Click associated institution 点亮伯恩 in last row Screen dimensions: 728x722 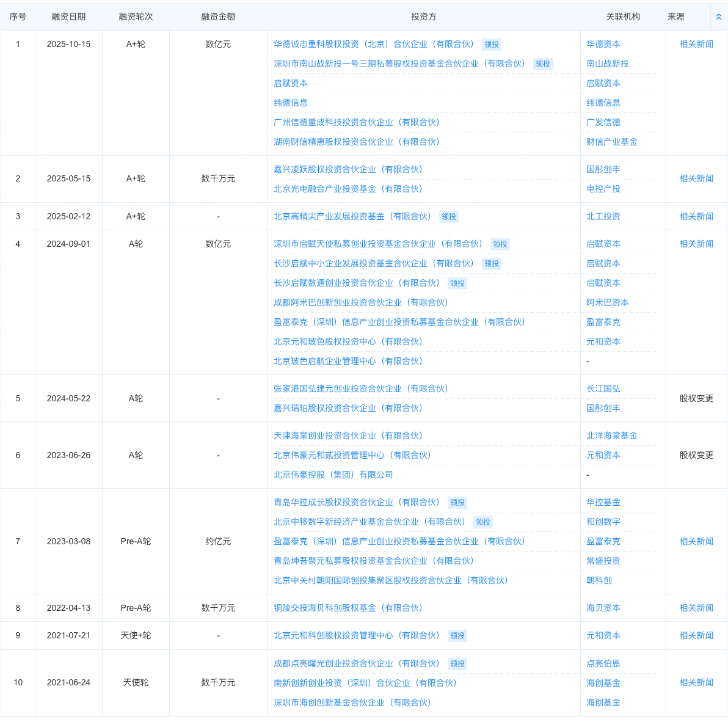click(602, 664)
